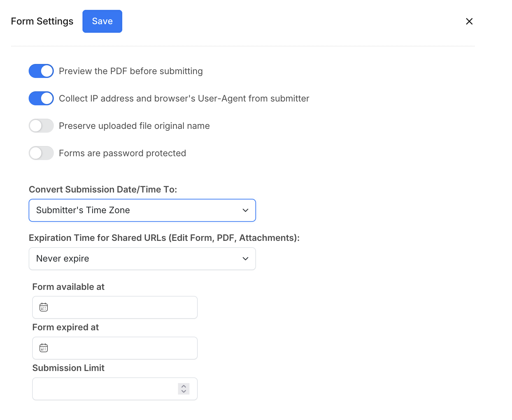Click the Save button
The width and height of the screenshot is (512, 420).
point(102,21)
